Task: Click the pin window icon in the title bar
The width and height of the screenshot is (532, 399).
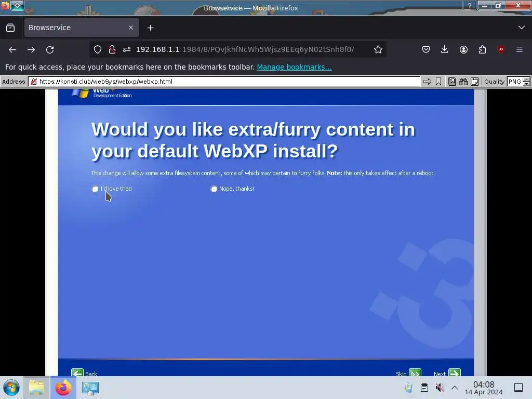Action: pos(17,5)
